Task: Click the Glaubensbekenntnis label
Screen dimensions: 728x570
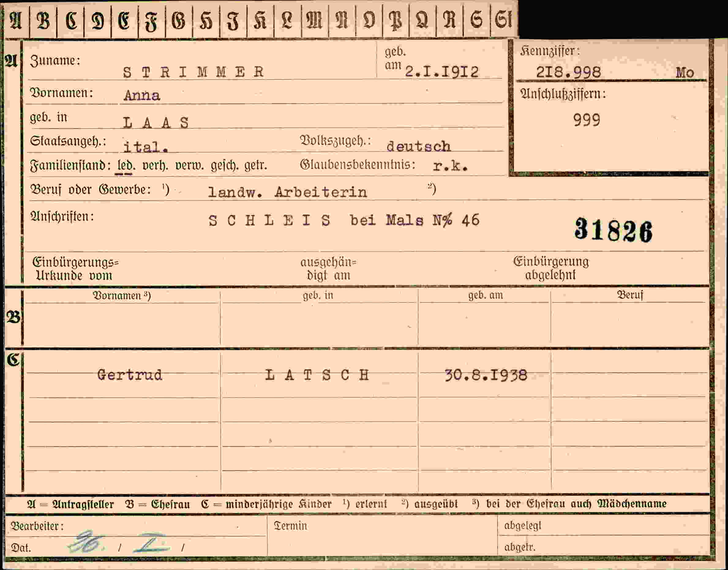Action: pyautogui.click(x=358, y=165)
